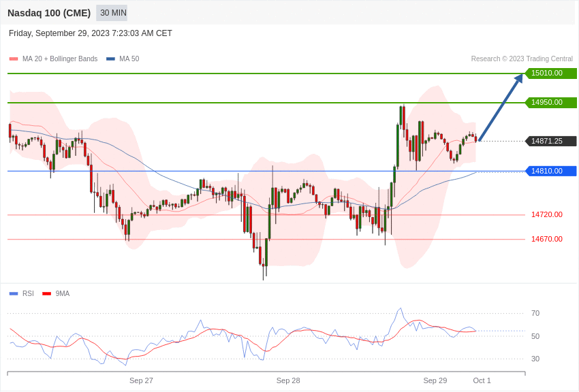Viewport: 579px width, 392px height.
Task: Click the 14670.00 support level label
Action: (547, 239)
